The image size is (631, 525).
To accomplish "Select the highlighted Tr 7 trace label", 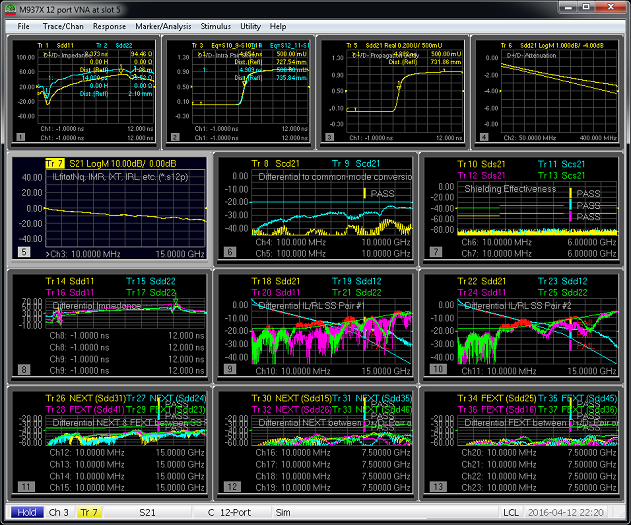I will point(53,163).
